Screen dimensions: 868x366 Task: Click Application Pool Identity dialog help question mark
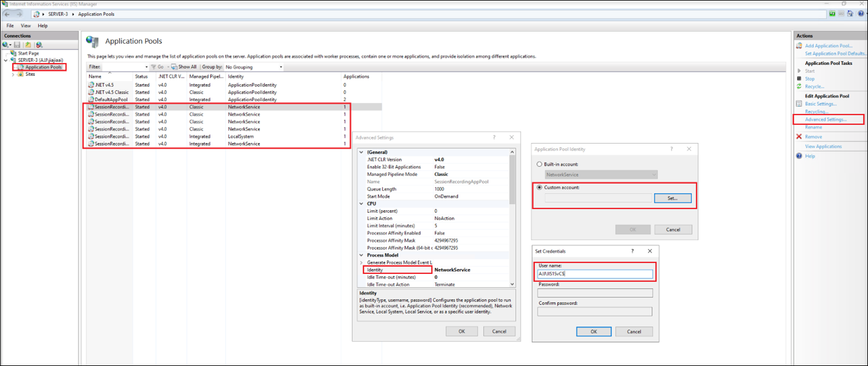coord(672,148)
